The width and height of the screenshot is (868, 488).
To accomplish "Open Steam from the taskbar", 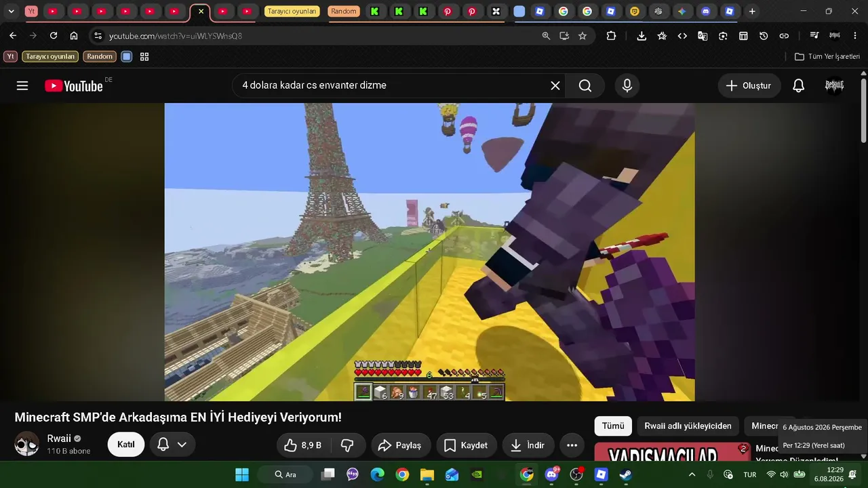I will [x=626, y=474].
